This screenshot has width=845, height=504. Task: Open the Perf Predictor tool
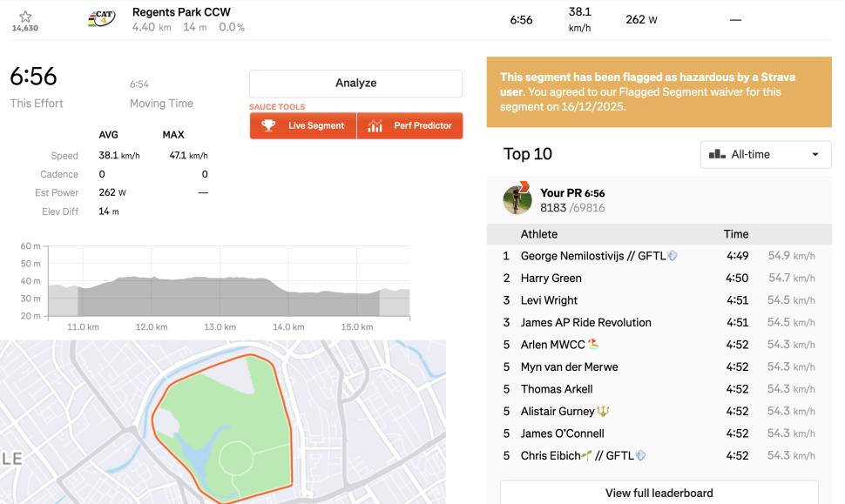coord(409,125)
